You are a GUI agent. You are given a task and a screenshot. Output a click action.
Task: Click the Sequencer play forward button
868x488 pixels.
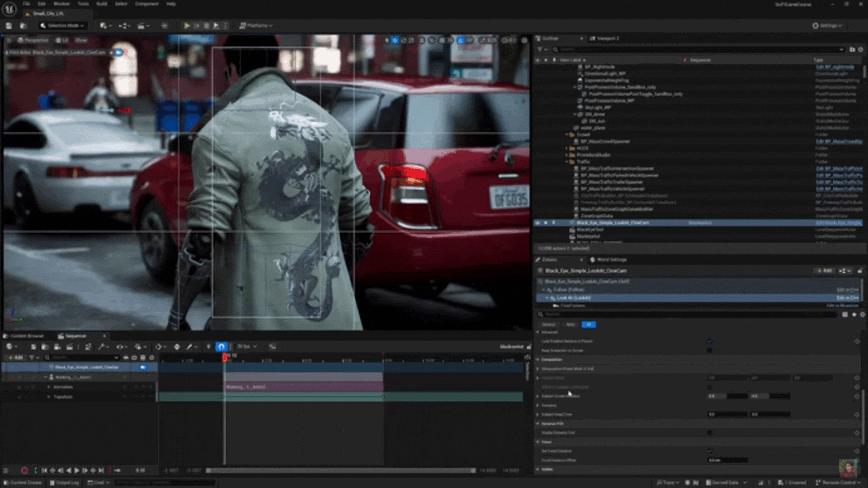[77, 470]
